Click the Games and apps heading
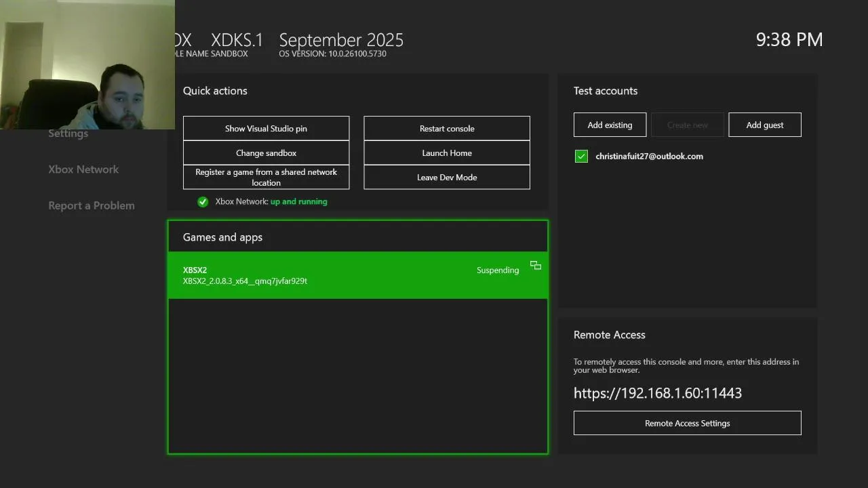This screenshot has width=868, height=488. coord(222,237)
